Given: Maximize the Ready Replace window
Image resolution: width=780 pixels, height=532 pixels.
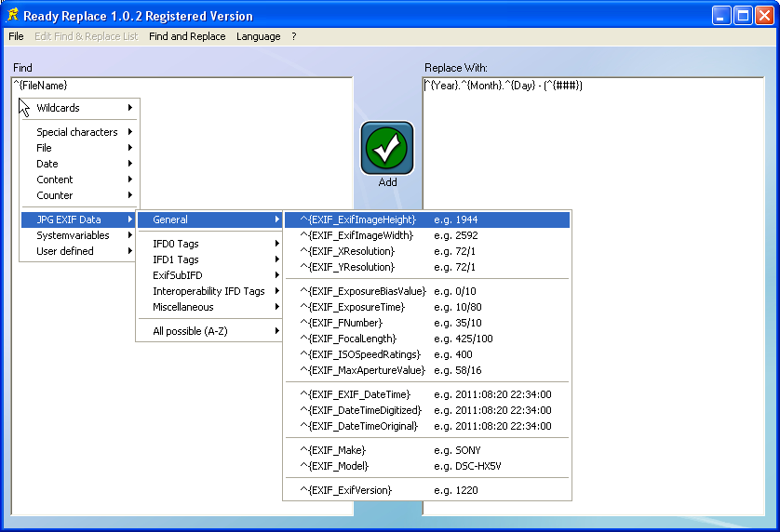Looking at the screenshot, I should 743,16.
